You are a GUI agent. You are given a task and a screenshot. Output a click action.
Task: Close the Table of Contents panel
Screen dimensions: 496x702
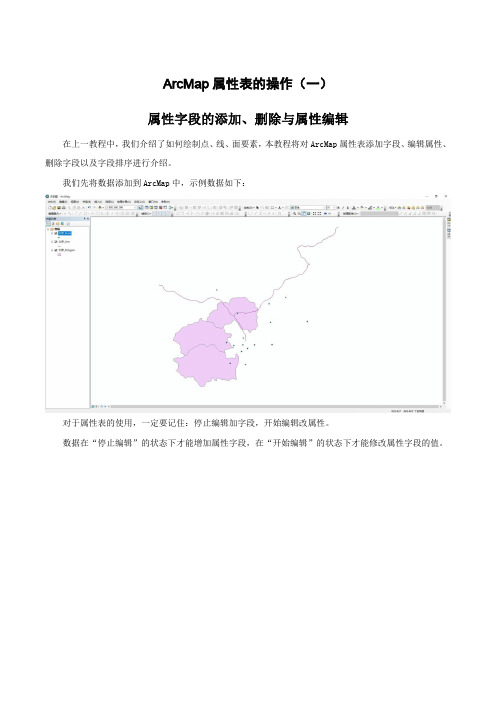[88, 218]
